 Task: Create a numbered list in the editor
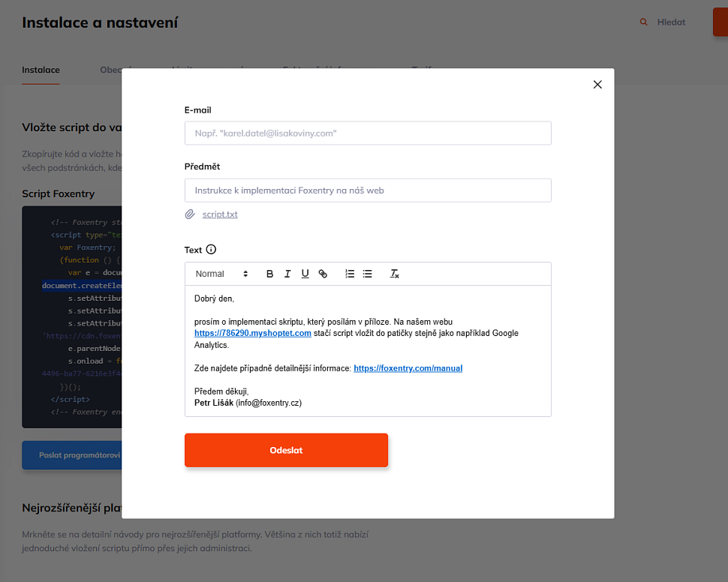coord(350,274)
